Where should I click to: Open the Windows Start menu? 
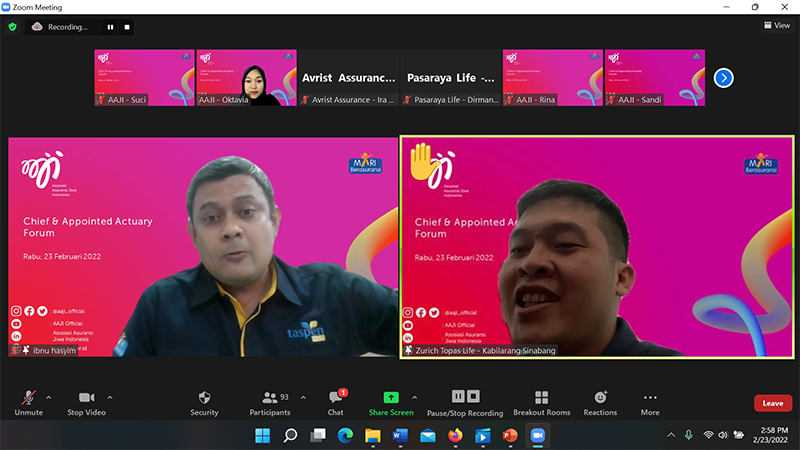click(263, 436)
